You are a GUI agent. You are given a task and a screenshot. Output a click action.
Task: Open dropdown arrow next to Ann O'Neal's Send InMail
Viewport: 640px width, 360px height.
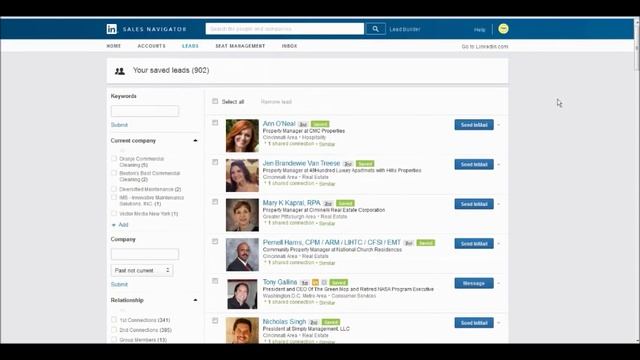499,125
